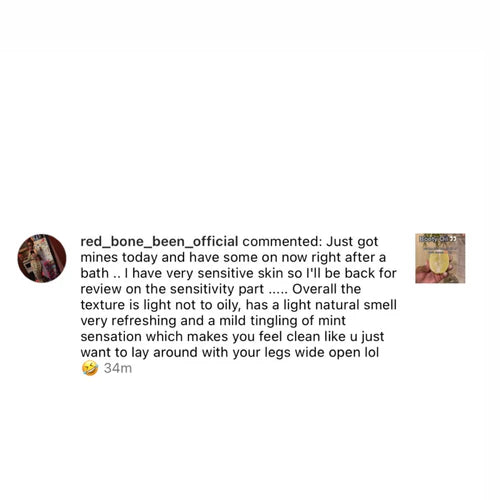Click the line 'very refreshing and a mild tingling'
Viewport: 500px width, 500px height.
pyautogui.click(x=213, y=321)
